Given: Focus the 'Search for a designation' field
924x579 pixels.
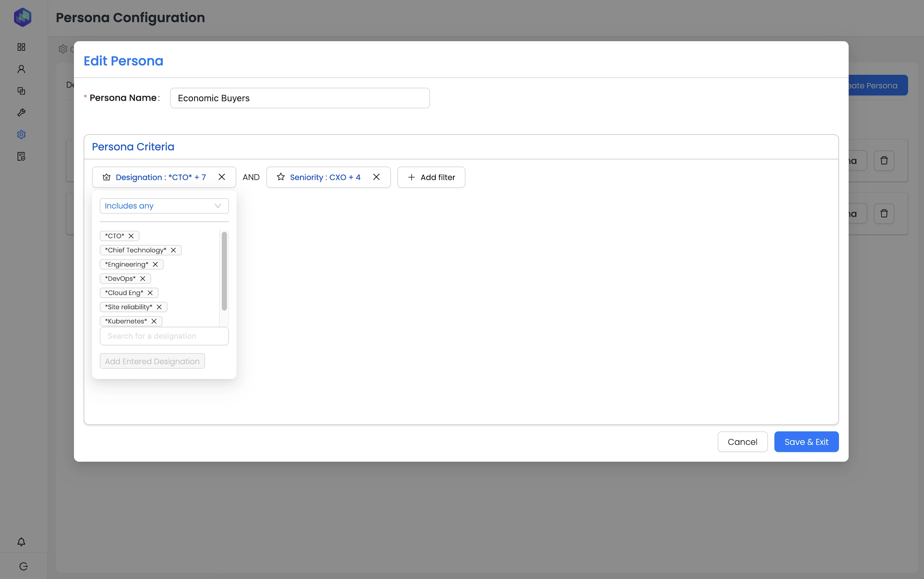Looking at the screenshot, I should [x=164, y=336].
